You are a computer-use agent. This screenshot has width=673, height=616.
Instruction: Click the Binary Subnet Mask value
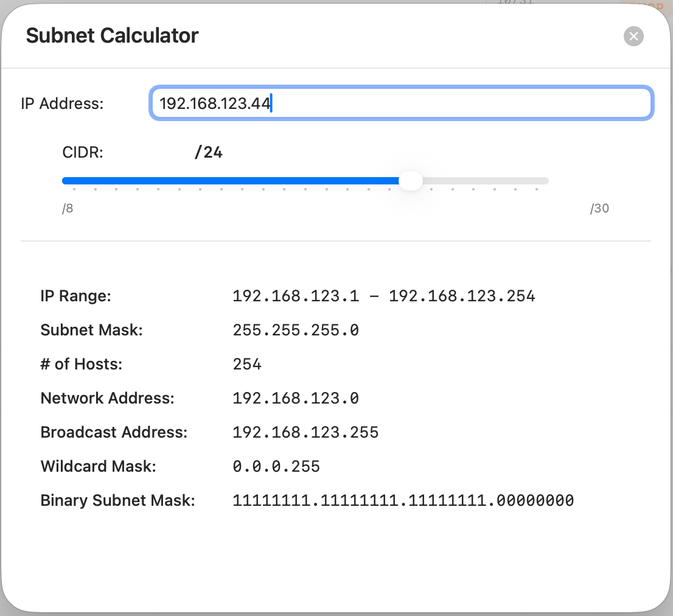pos(403,501)
